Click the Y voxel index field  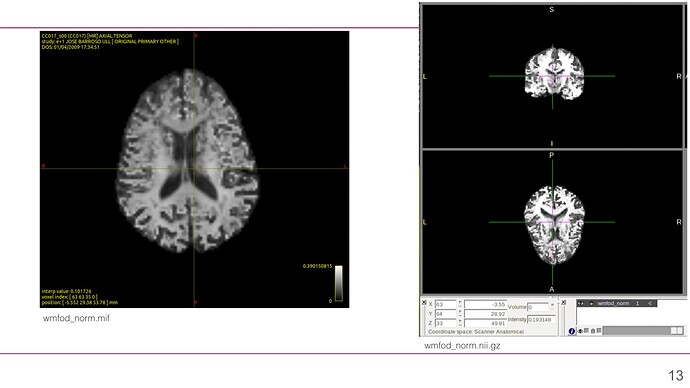click(445, 314)
